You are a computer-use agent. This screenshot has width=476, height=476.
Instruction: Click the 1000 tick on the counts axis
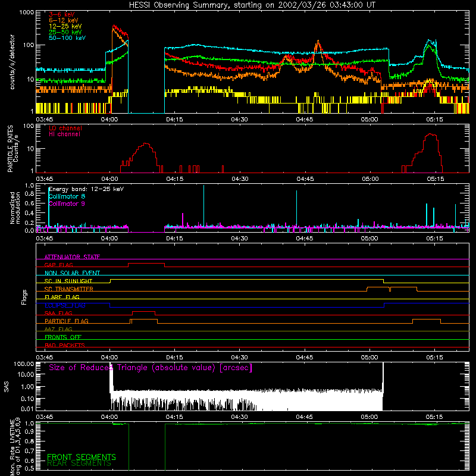pyautogui.click(x=27, y=12)
